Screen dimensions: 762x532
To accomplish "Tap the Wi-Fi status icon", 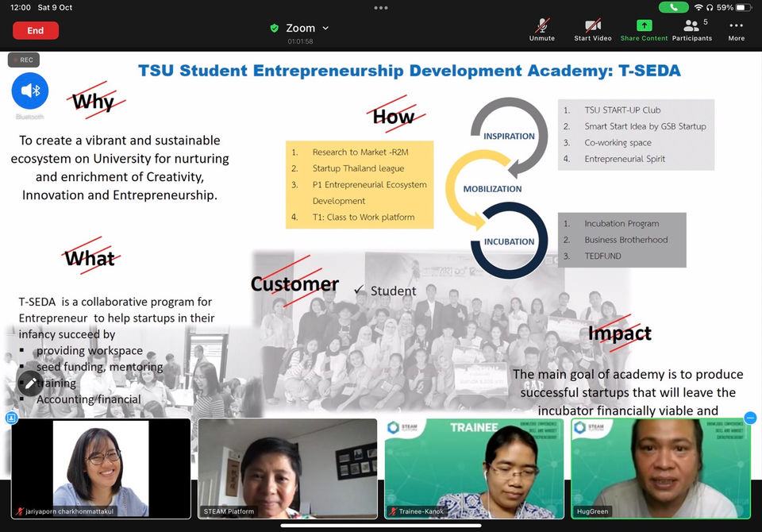I will (698, 7).
